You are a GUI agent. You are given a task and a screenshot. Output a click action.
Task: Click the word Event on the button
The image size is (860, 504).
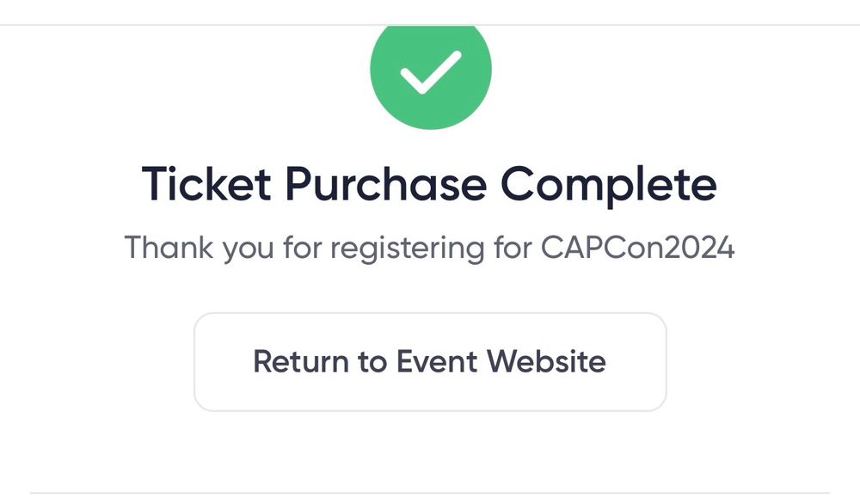(435, 360)
